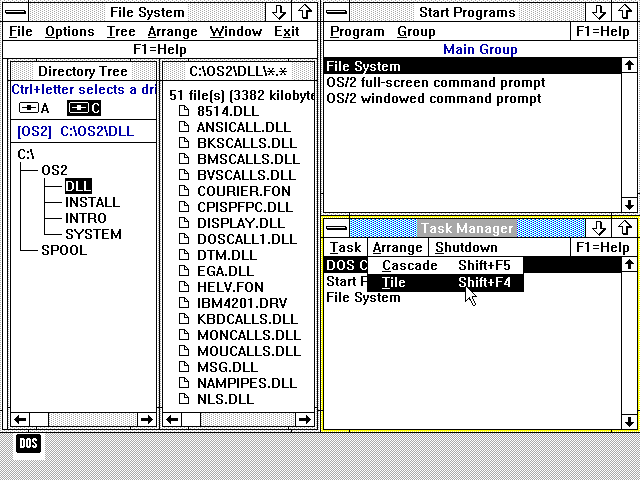Select KBDCALLS.DLL in file list
This screenshot has height=480, width=640.
tap(247, 319)
